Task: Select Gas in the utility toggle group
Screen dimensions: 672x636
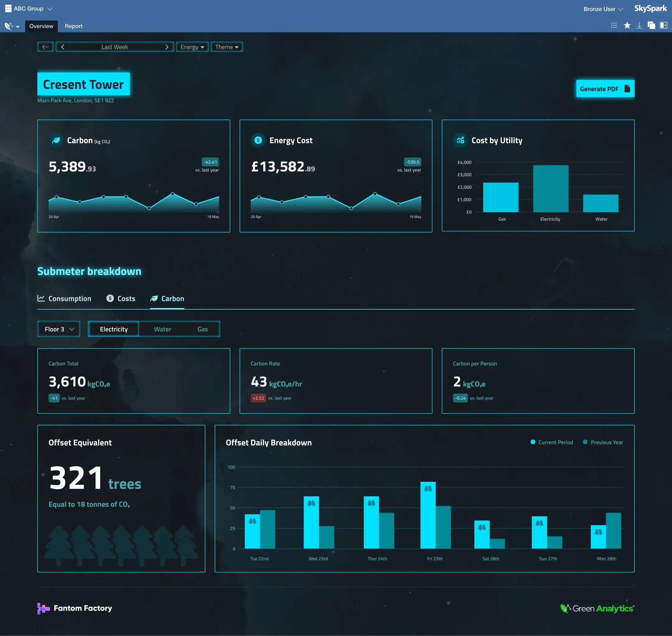Action: (203, 329)
